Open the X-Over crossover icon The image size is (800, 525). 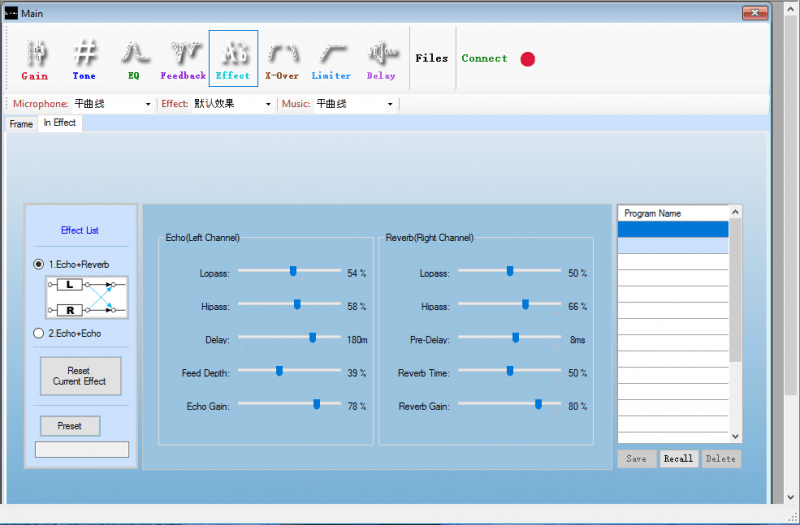(x=282, y=58)
